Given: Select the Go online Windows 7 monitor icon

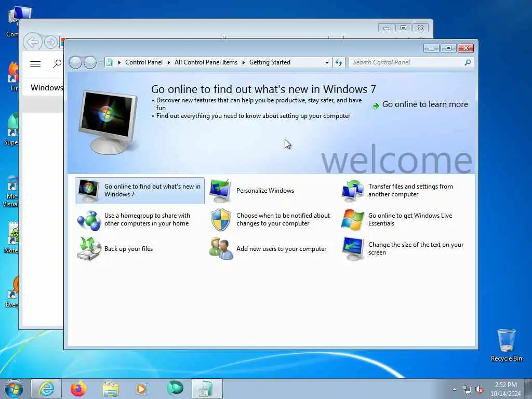Looking at the screenshot, I should (x=88, y=191).
